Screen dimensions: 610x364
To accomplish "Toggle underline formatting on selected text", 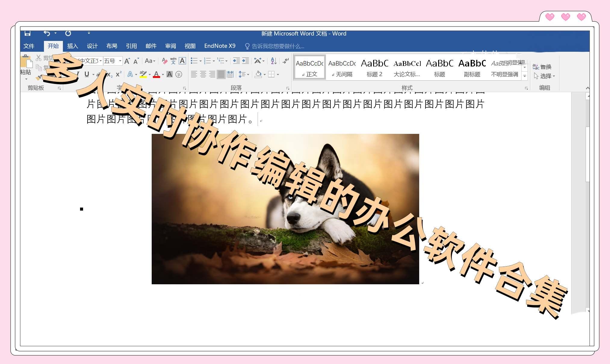I will [x=87, y=74].
